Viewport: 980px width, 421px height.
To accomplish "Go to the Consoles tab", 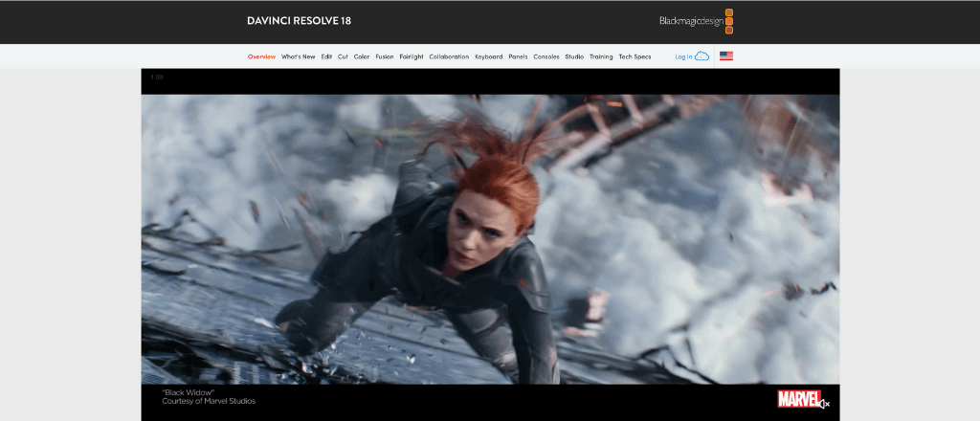I will pos(546,56).
